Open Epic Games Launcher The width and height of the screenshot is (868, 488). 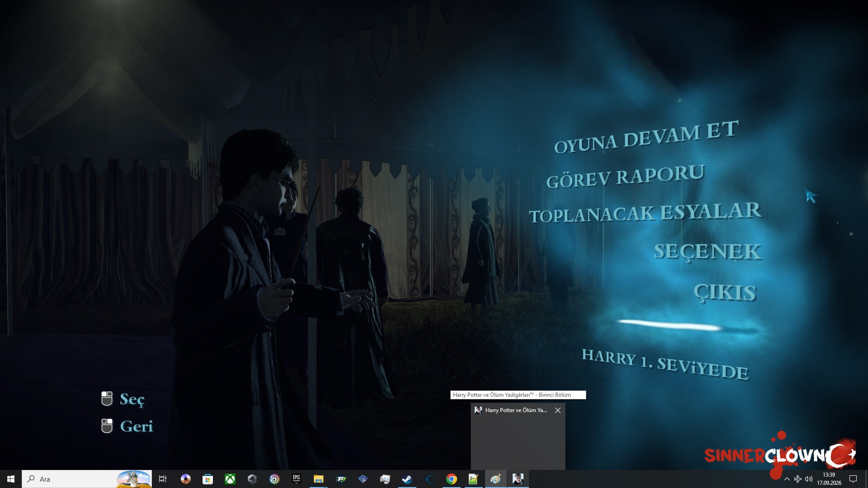(297, 479)
